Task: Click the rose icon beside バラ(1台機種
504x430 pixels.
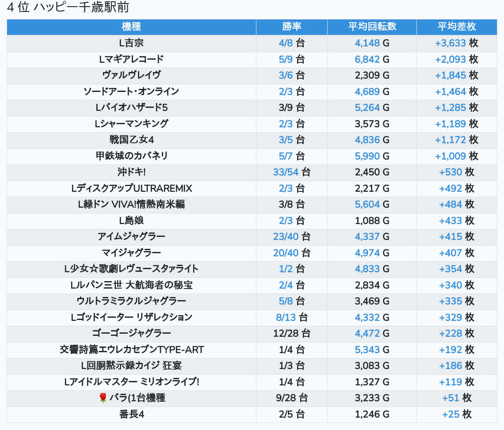Action: [x=103, y=398]
